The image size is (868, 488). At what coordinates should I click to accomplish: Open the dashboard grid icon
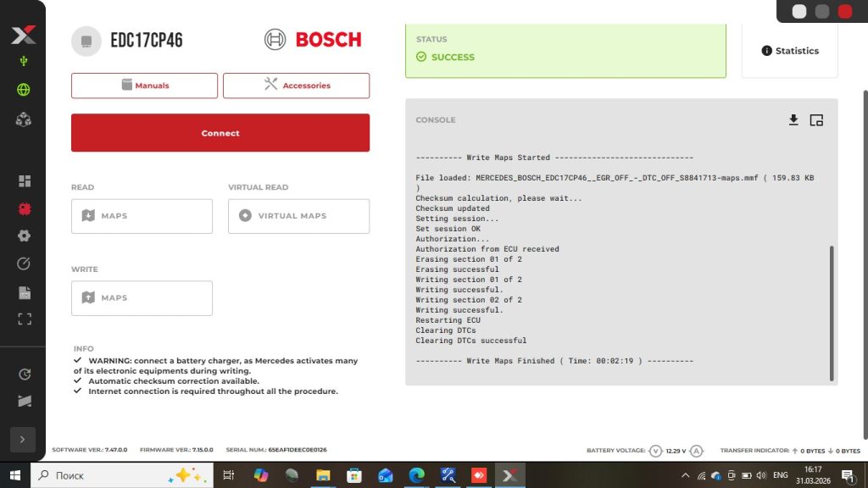point(25,181)
